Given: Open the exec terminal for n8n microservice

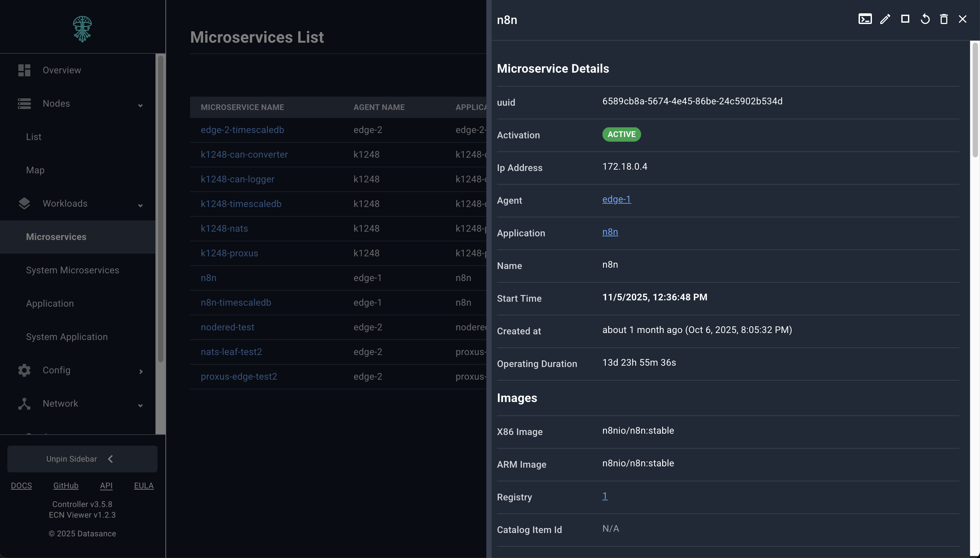Looking at the screenshot, I should [865, 19].
